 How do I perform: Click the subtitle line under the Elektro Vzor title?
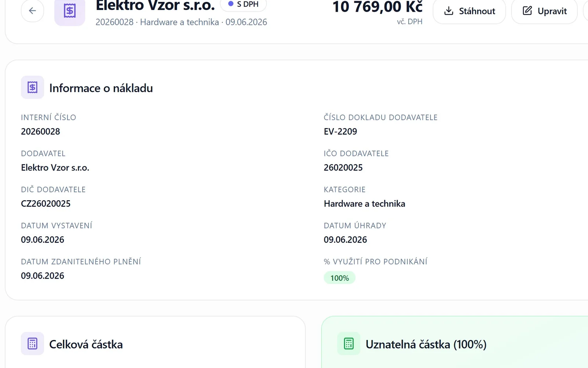[181, 22]
